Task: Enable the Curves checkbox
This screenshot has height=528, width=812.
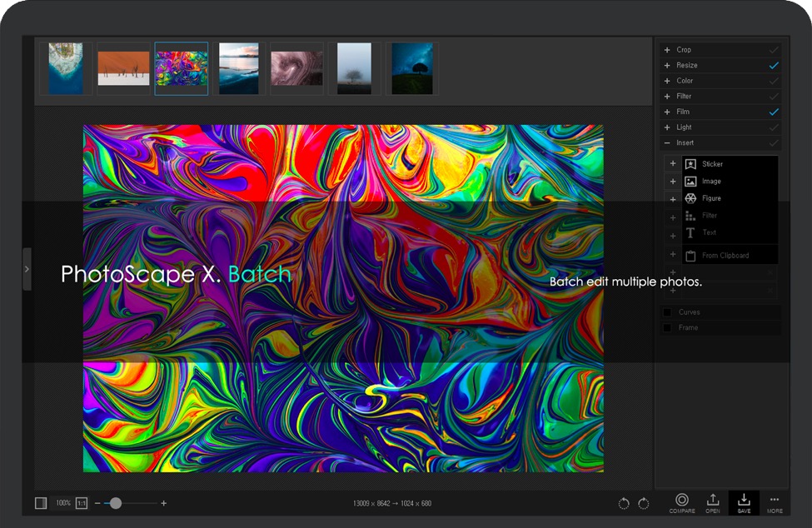Action: point(667,312)
